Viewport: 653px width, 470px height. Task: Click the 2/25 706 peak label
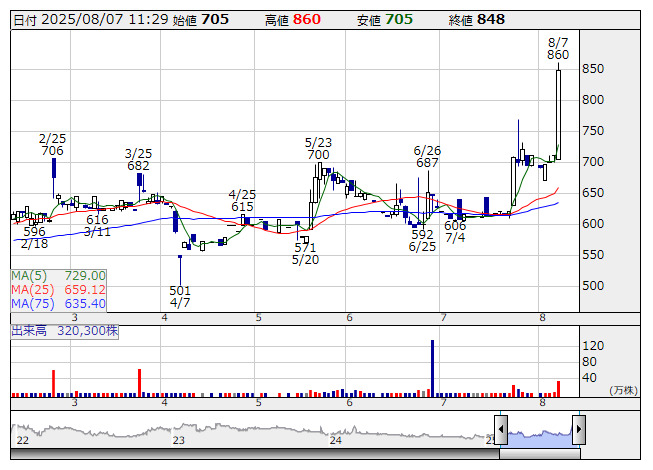point(52,144)
